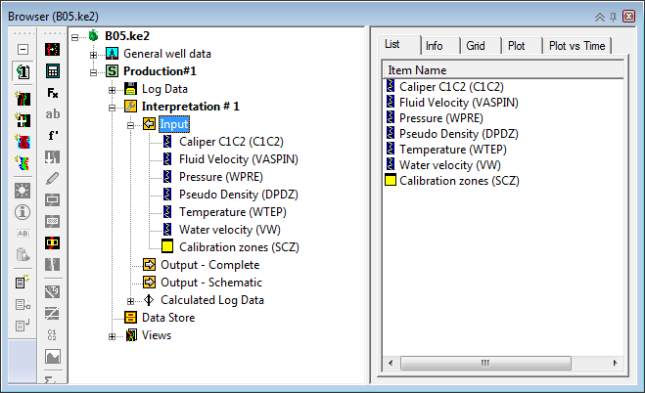
Task: Select Caliper C1C2 (C1C2) in tree
Action: click(x=231, y=142)
